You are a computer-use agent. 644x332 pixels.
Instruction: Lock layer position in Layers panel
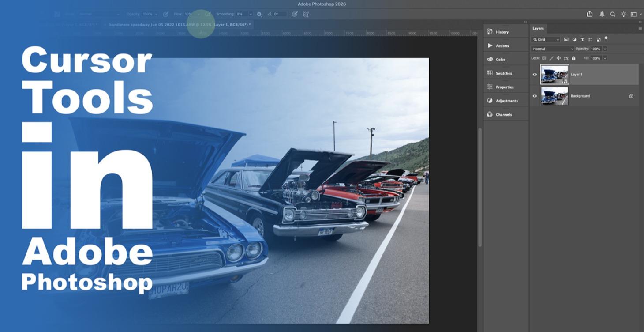tap(558, 58)
